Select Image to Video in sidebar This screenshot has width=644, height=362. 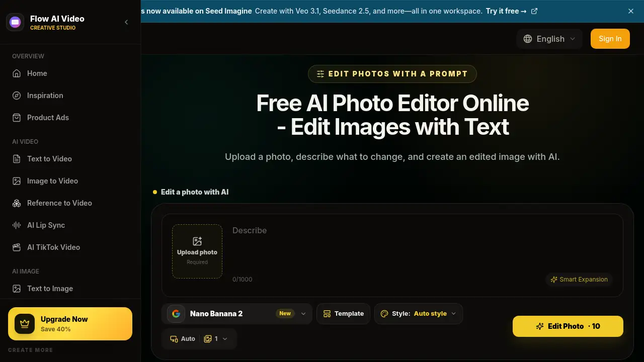point(70,181)
